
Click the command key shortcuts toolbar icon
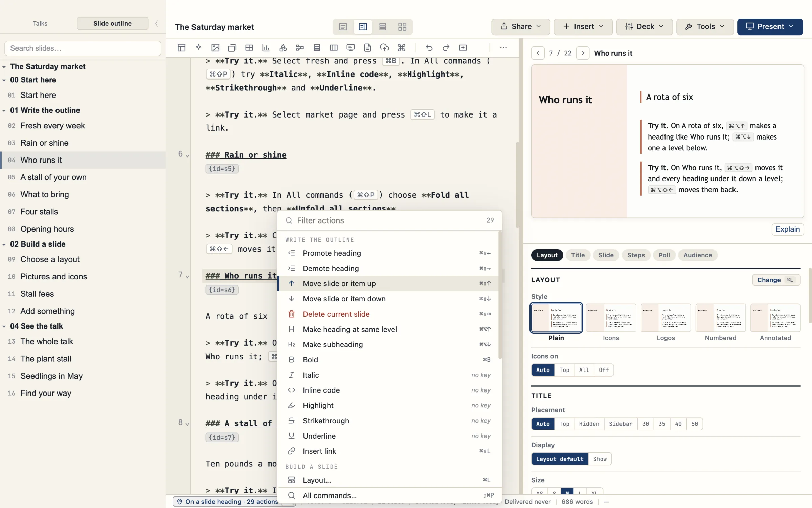pos(402,48)
